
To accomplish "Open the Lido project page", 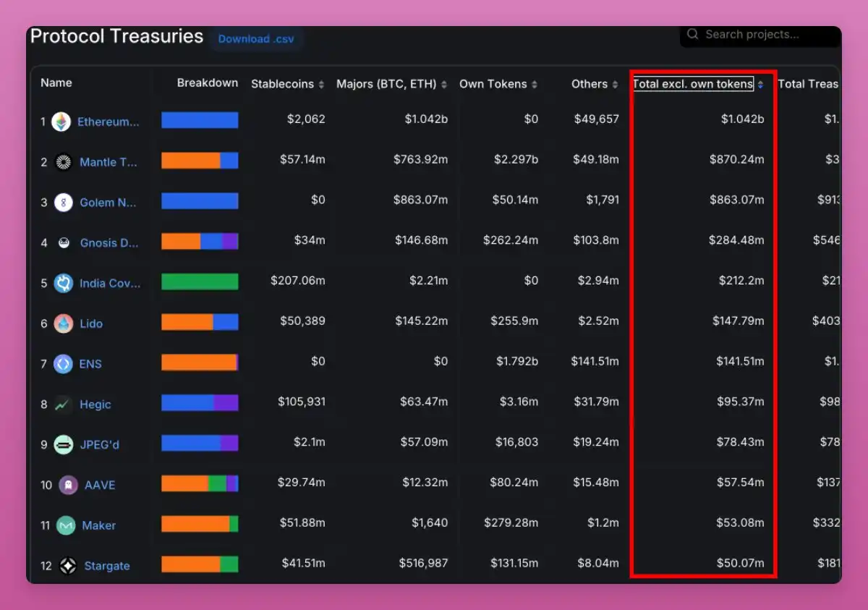I will [x=90, y=323].
